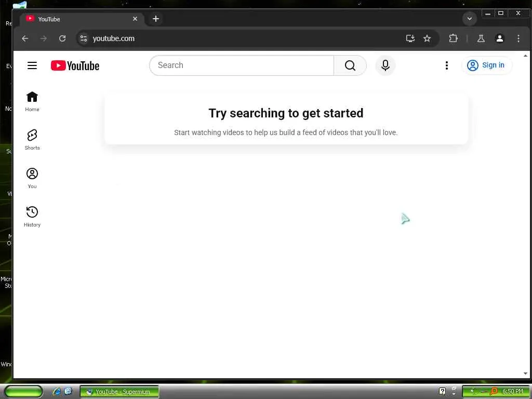The image size is (532, 399).
Task: Go back with browser back arrow
Action: (x=25, y=38)
